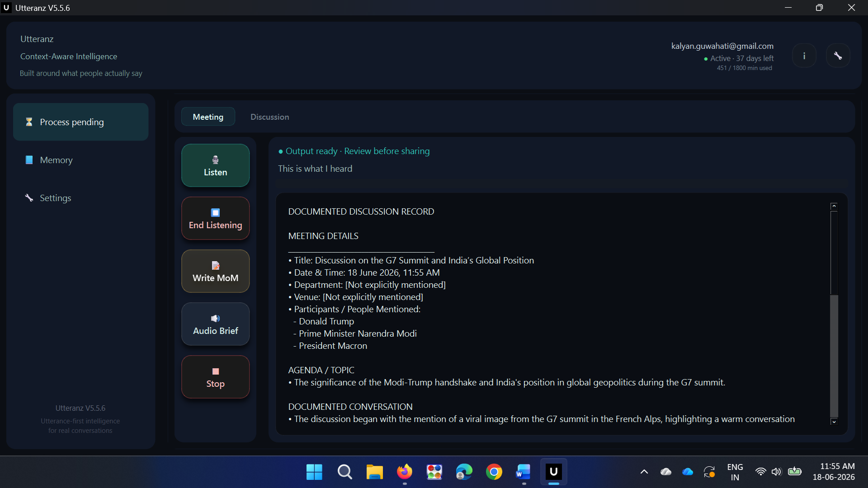The width and height of the screenshot is (868, 488).
Task: Click the Title line in meeting details
Action: (x=411, y=260)
